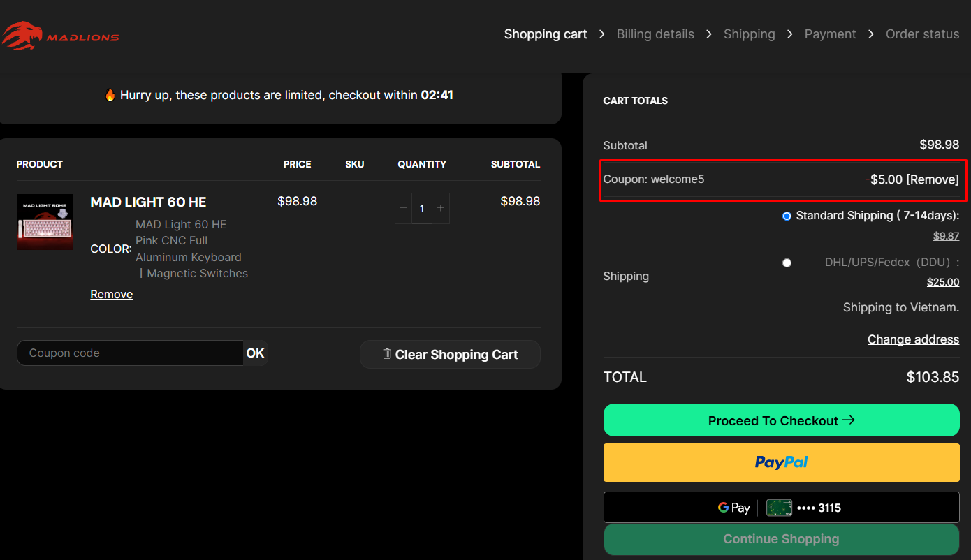Decrease quantity with the minus button
The height and width of the screenshot is (560, 971).
point(403,209)
